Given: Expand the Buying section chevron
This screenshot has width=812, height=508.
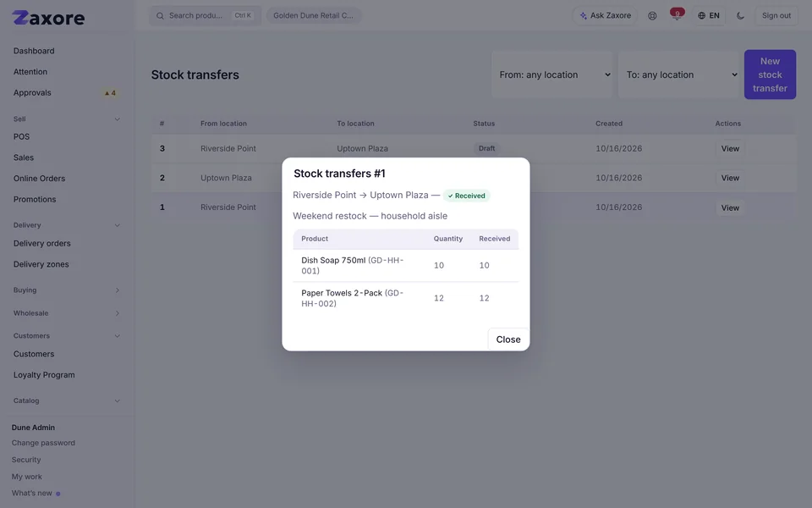Looking at the screenshot, I should click(117, 290).
